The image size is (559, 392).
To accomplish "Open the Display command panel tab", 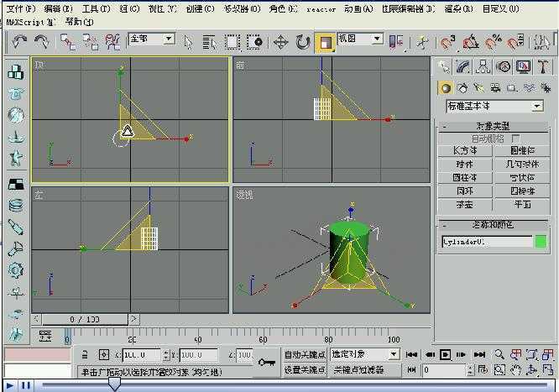I will pos(523,66).
